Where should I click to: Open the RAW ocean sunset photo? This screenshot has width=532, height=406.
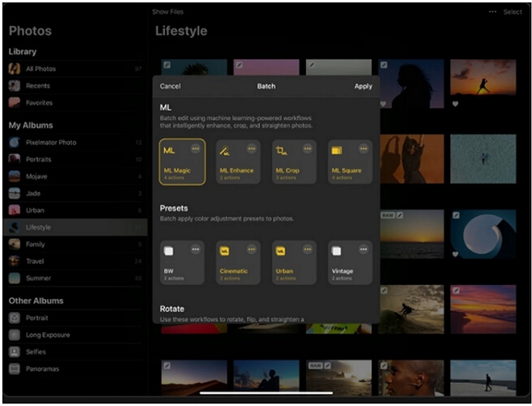pos(411,234)
